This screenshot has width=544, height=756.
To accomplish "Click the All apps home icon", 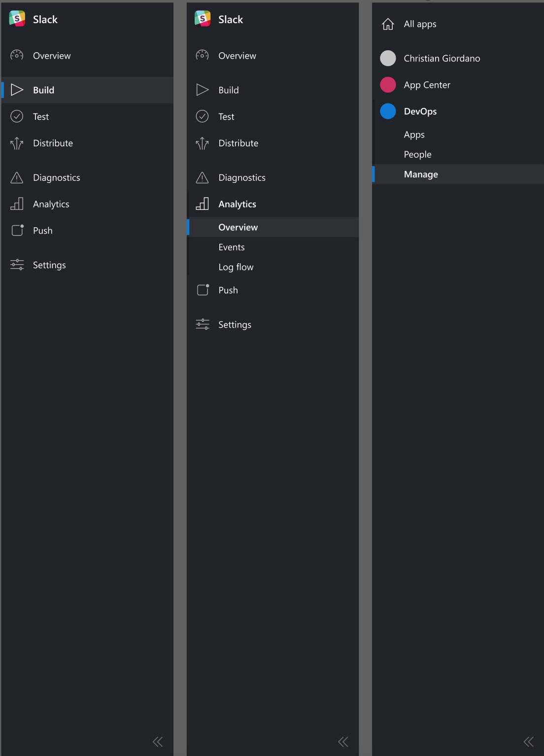I will coord(388,24).
